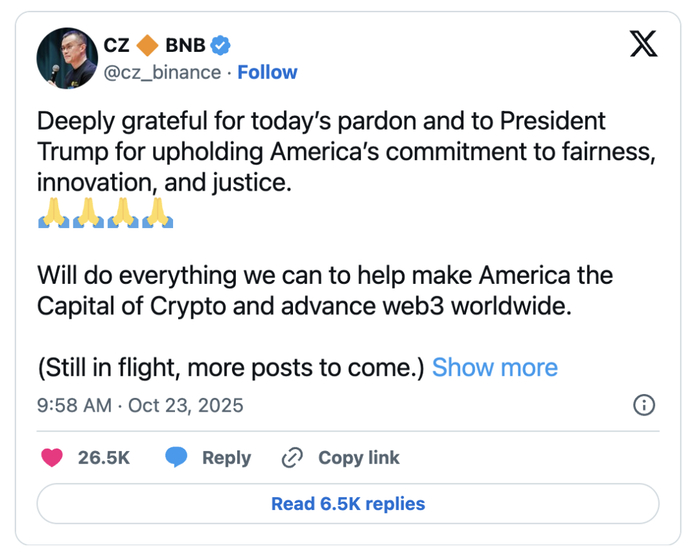This screenshot has height=560, width=700.
Task: Open the 9:58 AM Oct 23, 2025 timestamp
Action: [x=140, y=405]
